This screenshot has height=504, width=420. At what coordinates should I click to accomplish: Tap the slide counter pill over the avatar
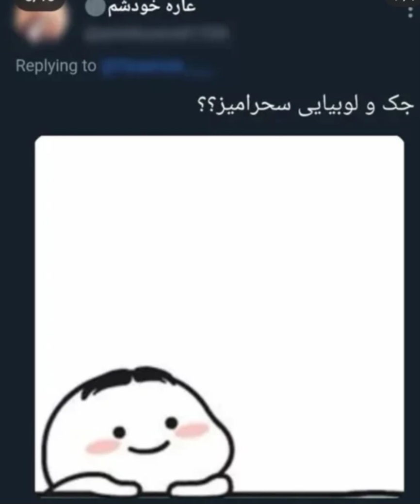40,4
